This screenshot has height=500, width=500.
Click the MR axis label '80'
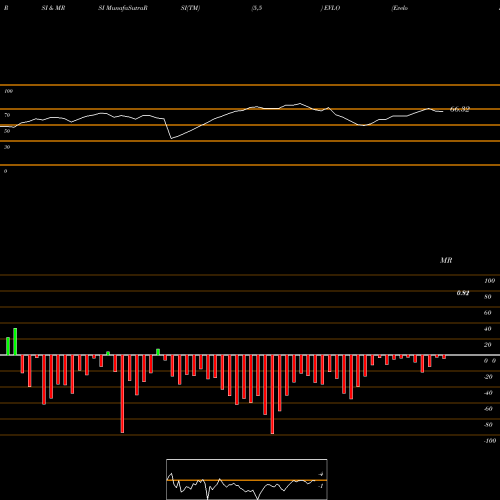coord(488,297)
